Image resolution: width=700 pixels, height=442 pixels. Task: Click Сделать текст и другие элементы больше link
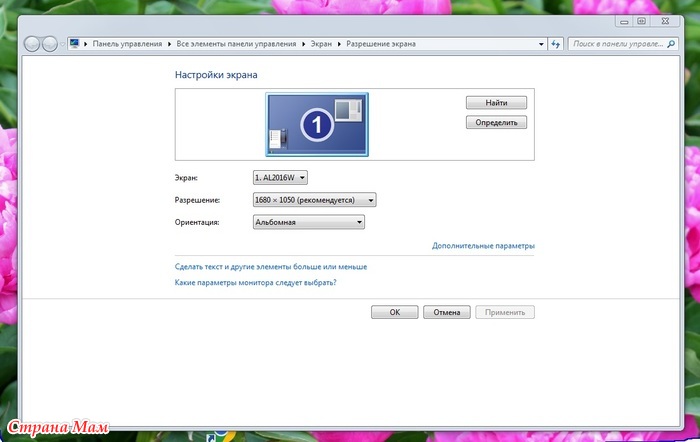[x=270, y=267]
